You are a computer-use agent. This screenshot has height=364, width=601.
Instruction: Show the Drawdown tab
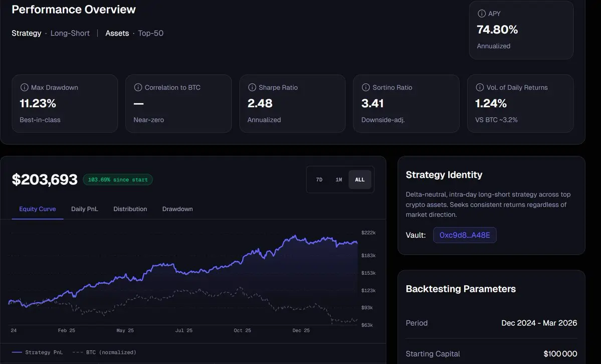coord(177,209)
